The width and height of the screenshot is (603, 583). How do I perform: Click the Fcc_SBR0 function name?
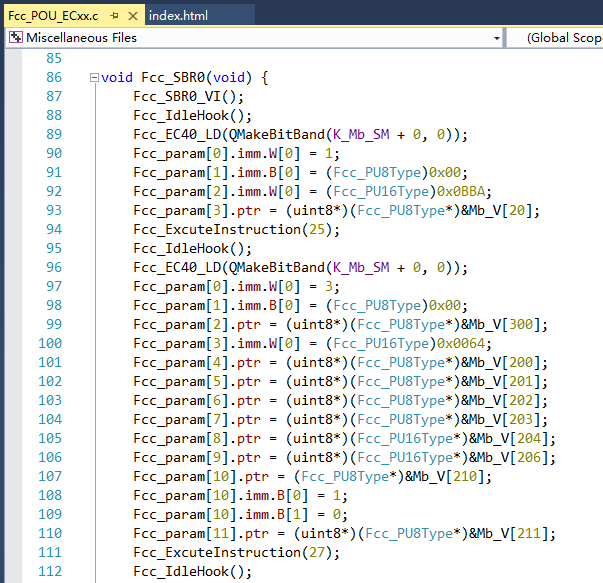pyautogui.click(x=173, y=78)
